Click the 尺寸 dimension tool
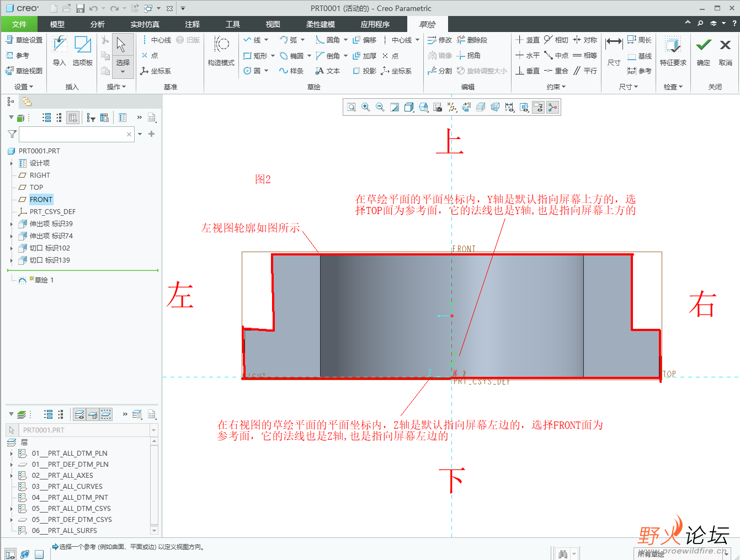This screenshot has width=740, height=560. [614, 51]
